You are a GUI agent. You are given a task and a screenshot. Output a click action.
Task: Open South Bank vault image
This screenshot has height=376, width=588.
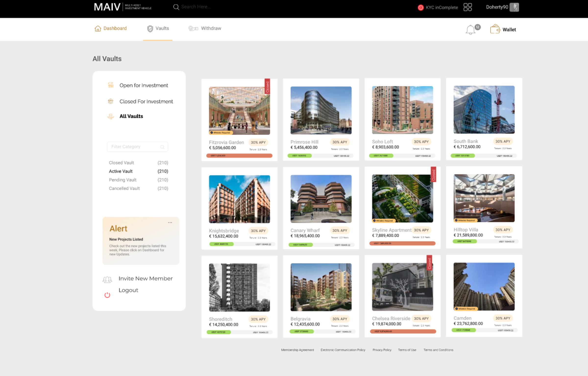[484, 110]
